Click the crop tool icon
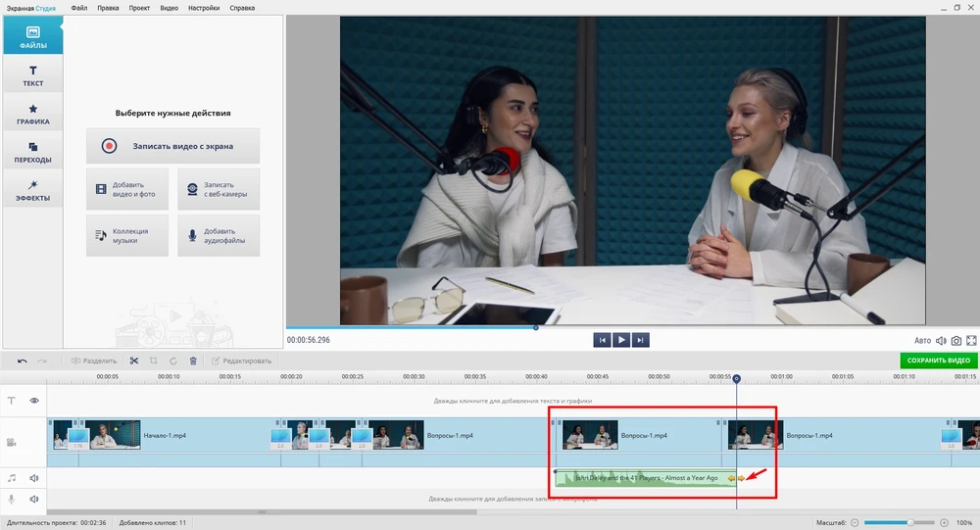 [x=154, y=361]
